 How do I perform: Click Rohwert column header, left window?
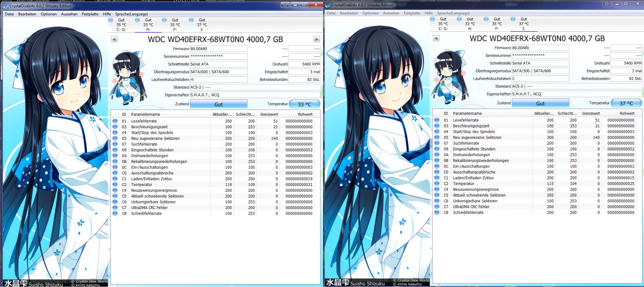pyautogui.click(x=297, y=114)
